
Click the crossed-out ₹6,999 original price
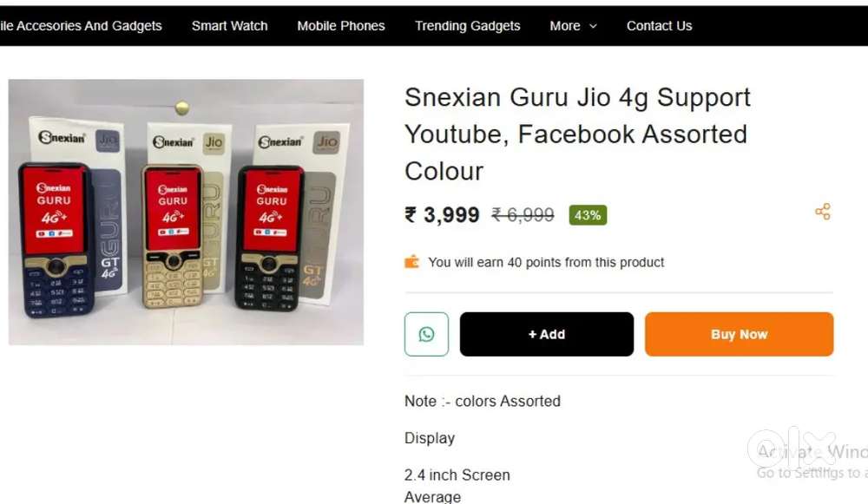pos(523,215)
